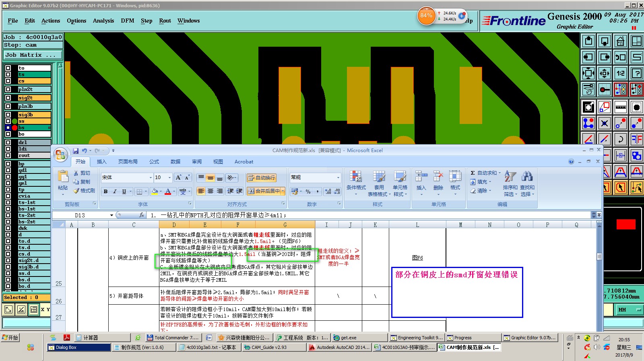Open the DFM menu in Graphic Editor
This screenshot has height=361, width=644.
pos(128,21)
